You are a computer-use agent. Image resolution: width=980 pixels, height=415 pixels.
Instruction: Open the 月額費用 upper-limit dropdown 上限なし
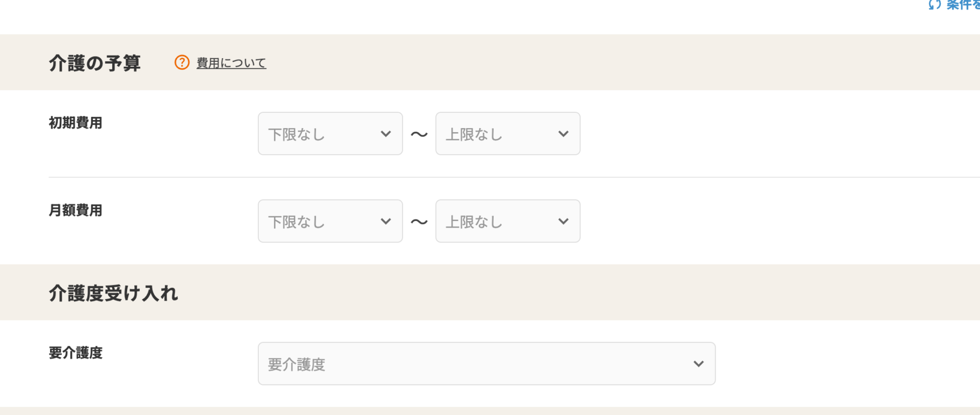coord(507,221)
